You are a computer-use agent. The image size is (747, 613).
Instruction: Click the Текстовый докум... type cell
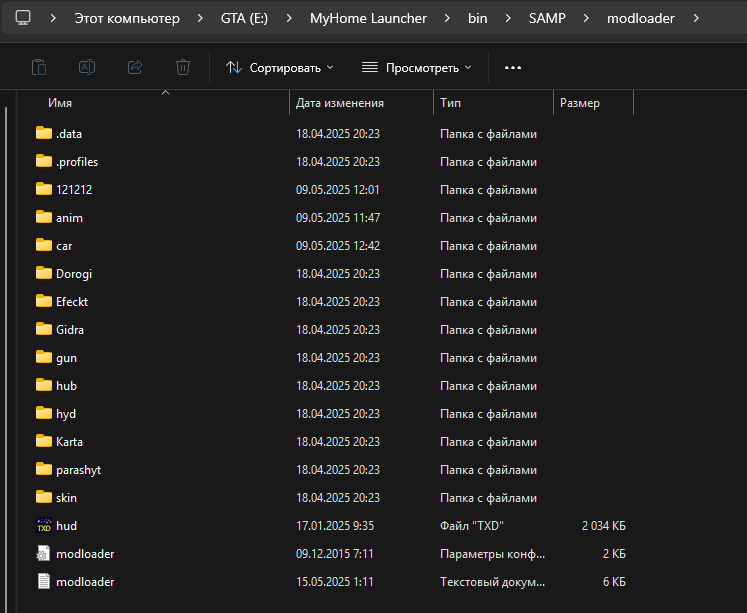(493, 582)
